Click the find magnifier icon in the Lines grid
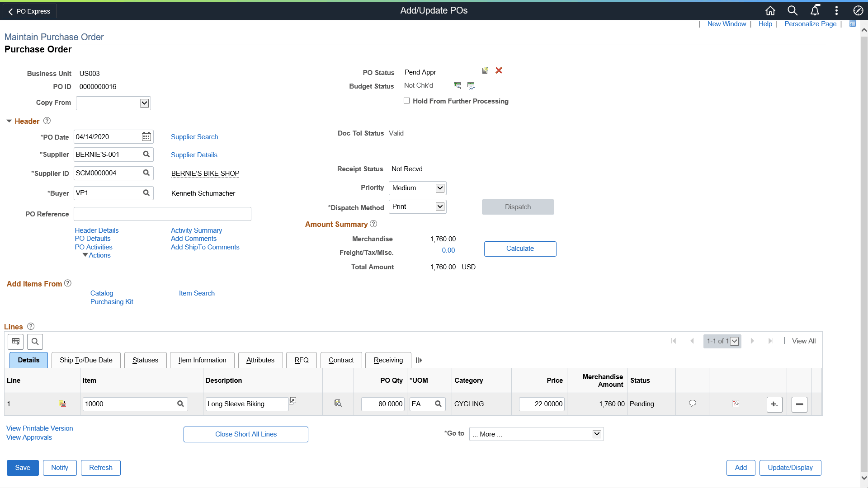Screen dimensions: 868x488 point(35,342)
